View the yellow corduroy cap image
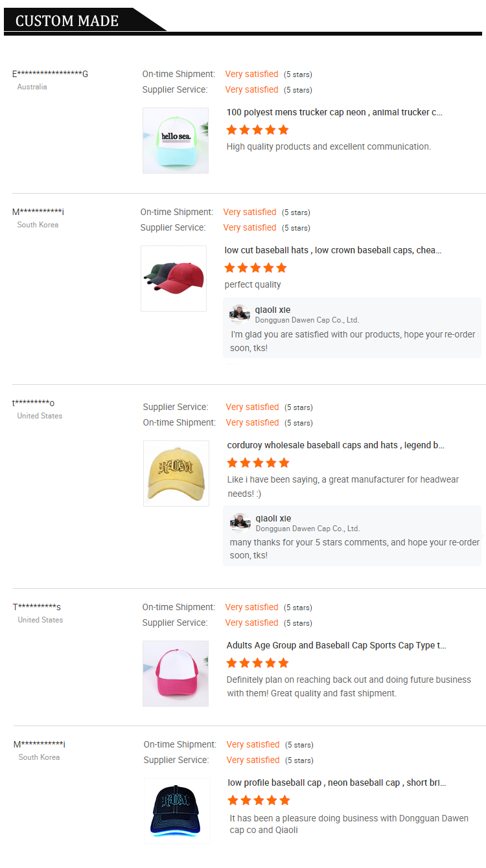 [176, 474]
